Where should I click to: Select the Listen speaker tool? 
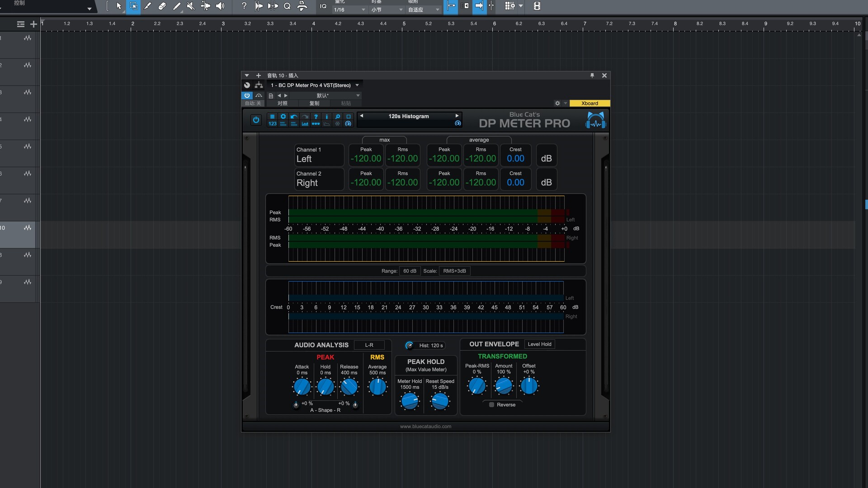click(x=220, y=6)
